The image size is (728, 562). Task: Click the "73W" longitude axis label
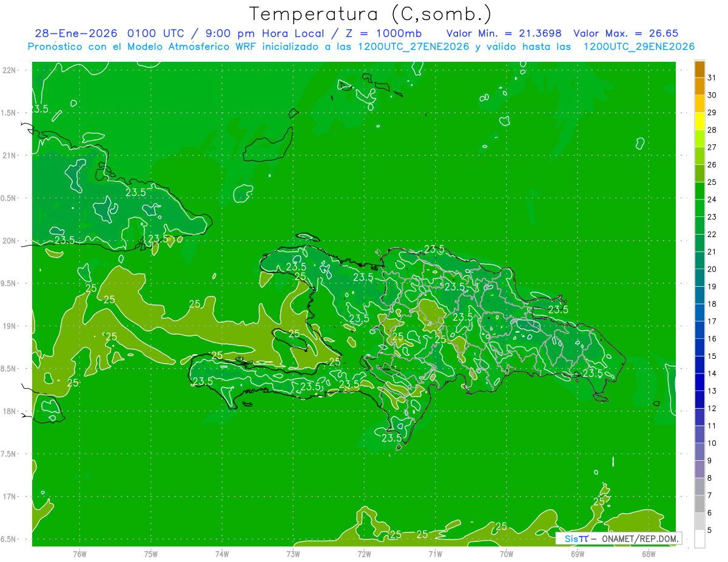293,554
